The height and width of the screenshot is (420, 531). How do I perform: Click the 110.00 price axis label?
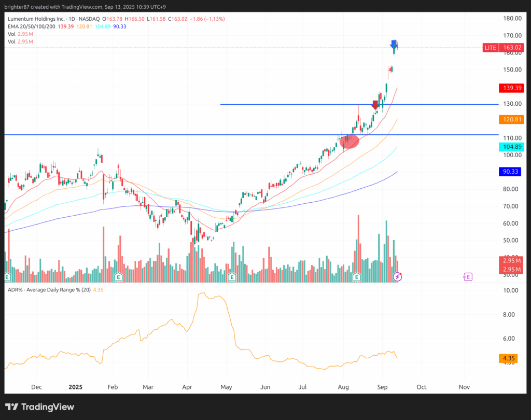click(512, 138)
